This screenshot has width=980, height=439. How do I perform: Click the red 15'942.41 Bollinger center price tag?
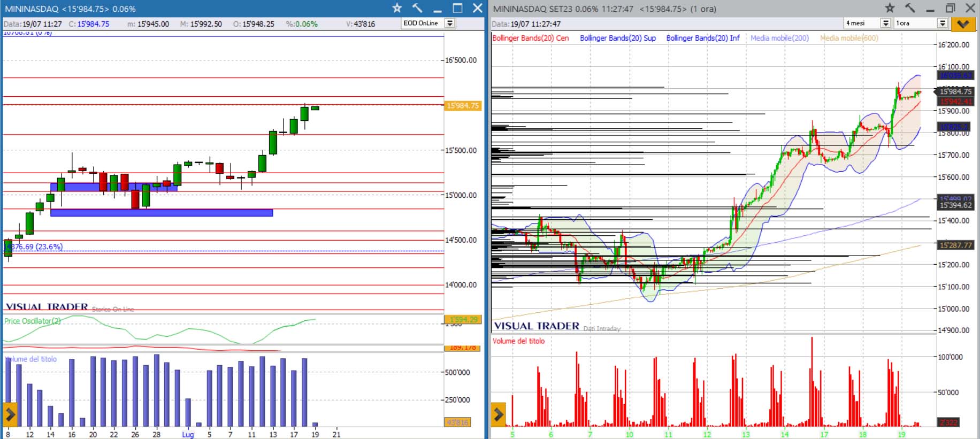tap(955, 102)
